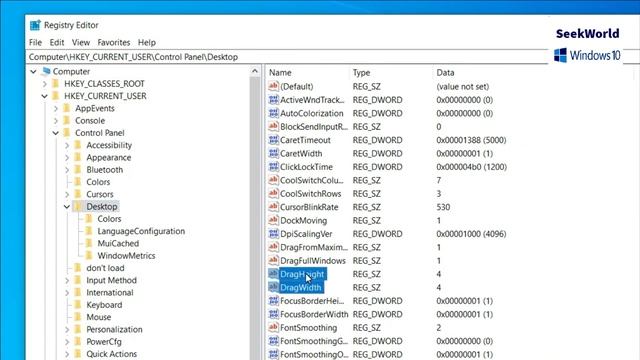Expand the AppEvents key
The width and height of the screenshot is (640, 360).
tap(56, 109)
